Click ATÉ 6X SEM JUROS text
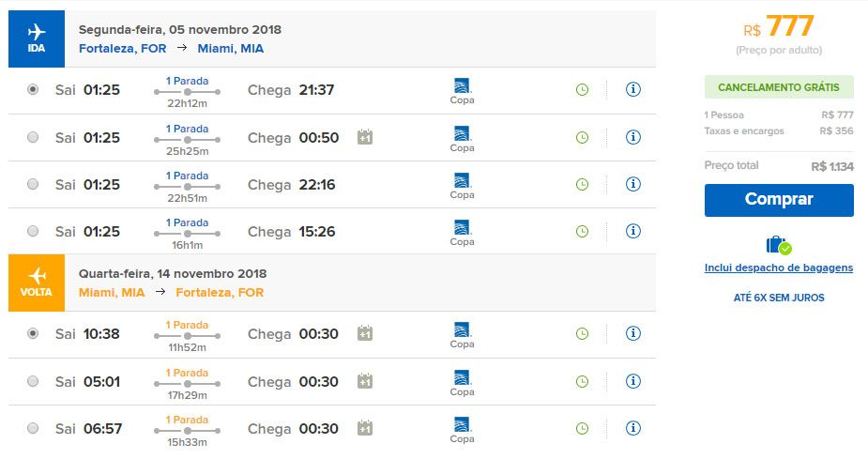The height and width of the screenshot is (459, 868). pyautogui.click(x=779, y=298)
